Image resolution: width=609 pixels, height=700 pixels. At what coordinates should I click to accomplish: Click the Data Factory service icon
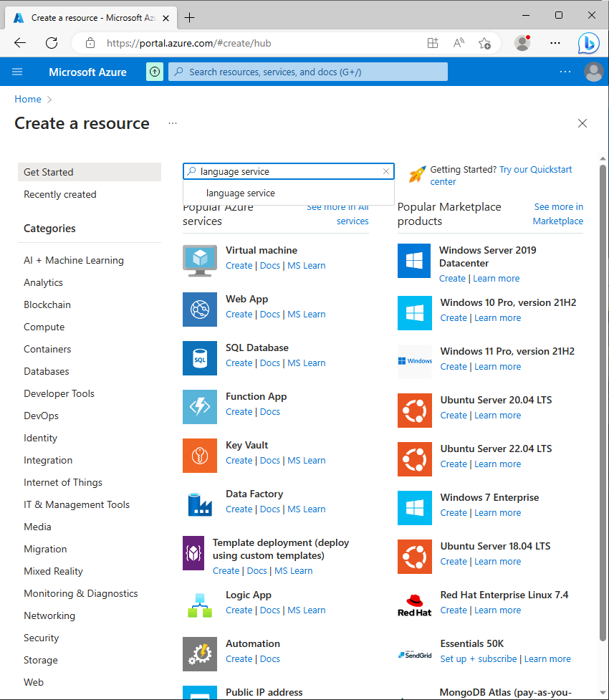coord(200,504)
